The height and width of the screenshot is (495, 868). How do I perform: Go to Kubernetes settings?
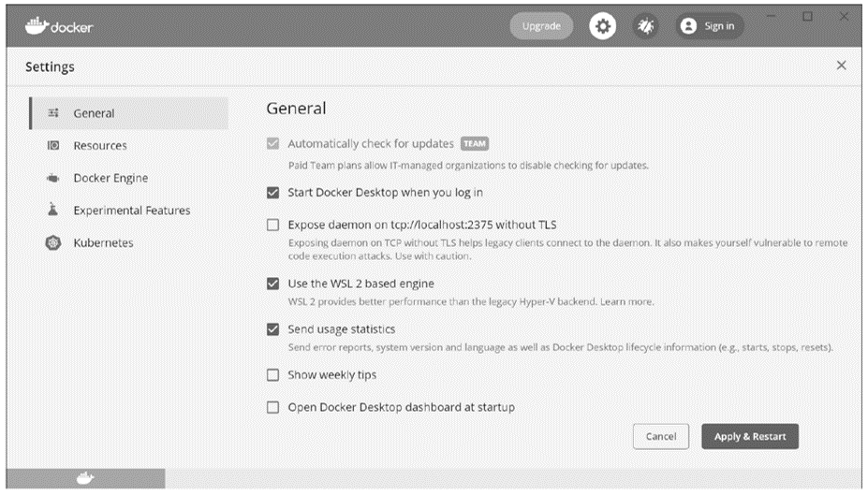129,242
